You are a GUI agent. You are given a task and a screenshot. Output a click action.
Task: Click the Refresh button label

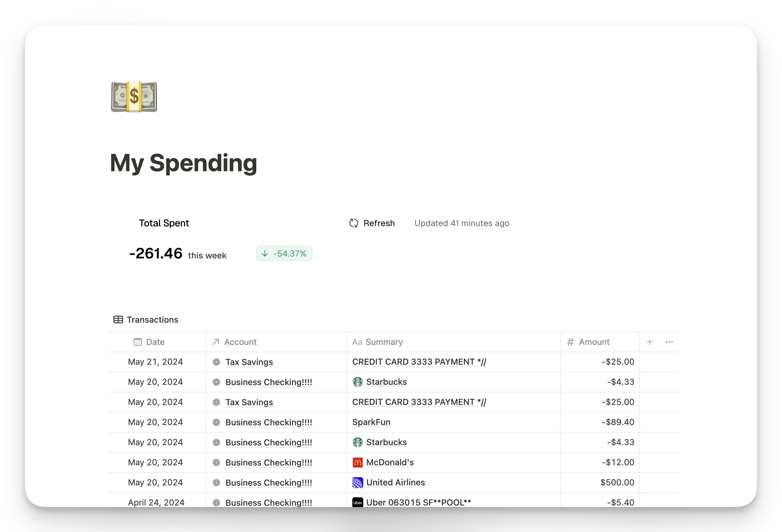click(x=379, y=223)
